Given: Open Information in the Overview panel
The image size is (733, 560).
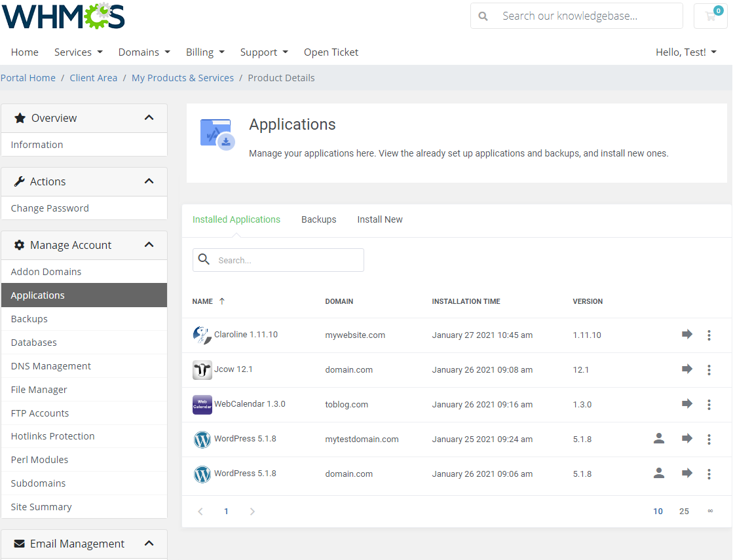Looking at the screenshot, I should click(84, 145).
